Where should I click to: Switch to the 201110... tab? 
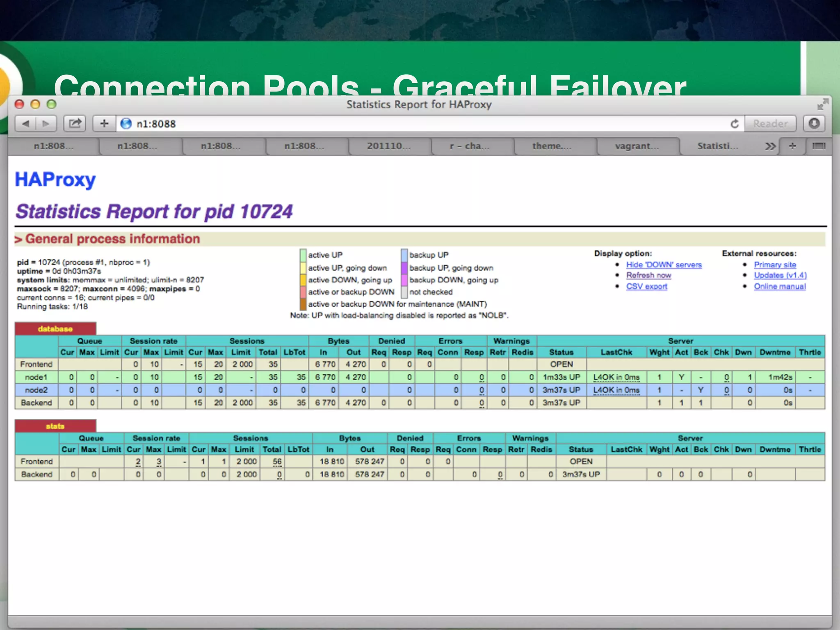pyautogui.click(x=389, y=146)
